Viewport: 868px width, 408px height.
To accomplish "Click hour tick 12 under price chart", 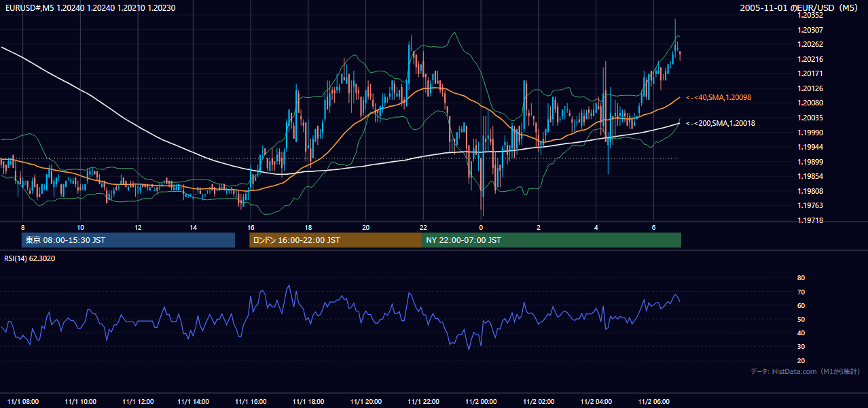I will point(138,227).
